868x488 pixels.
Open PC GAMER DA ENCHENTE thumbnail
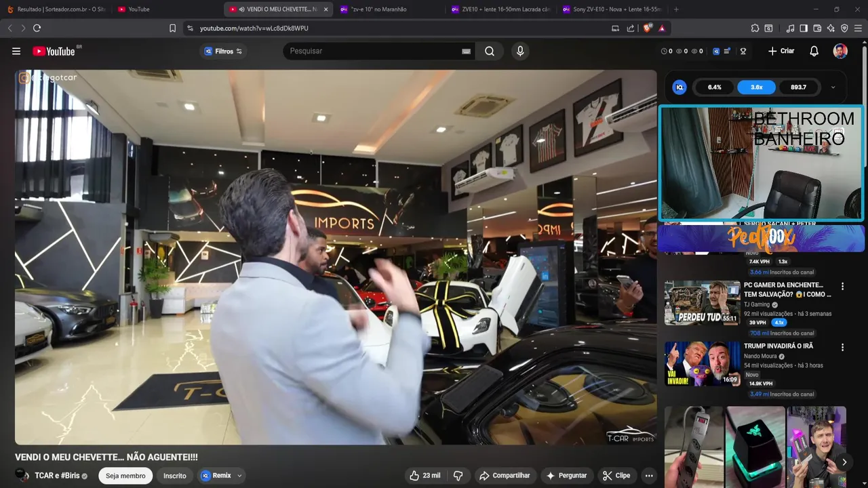[702, 303]
